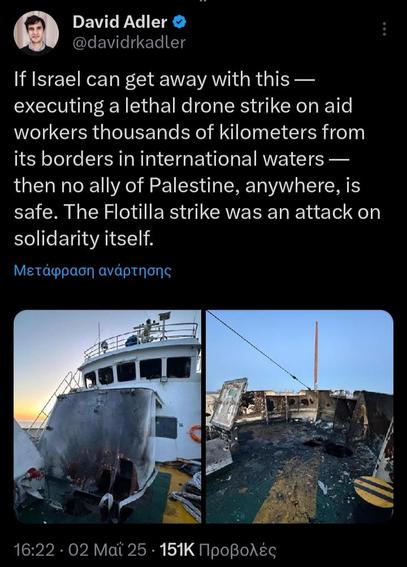Viewport: 407px width, 567px height.
Task: Click the tweet text body
Action: click(197, 159)
